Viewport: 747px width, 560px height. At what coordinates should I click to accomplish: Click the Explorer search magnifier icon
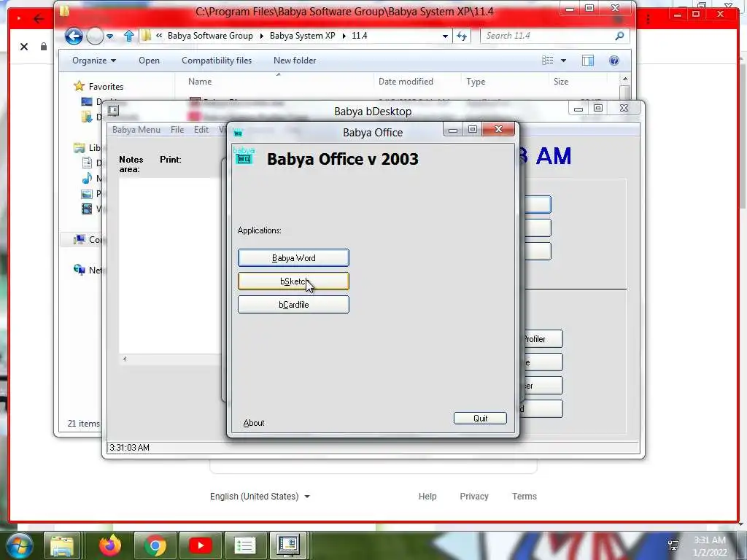[619, 36]
